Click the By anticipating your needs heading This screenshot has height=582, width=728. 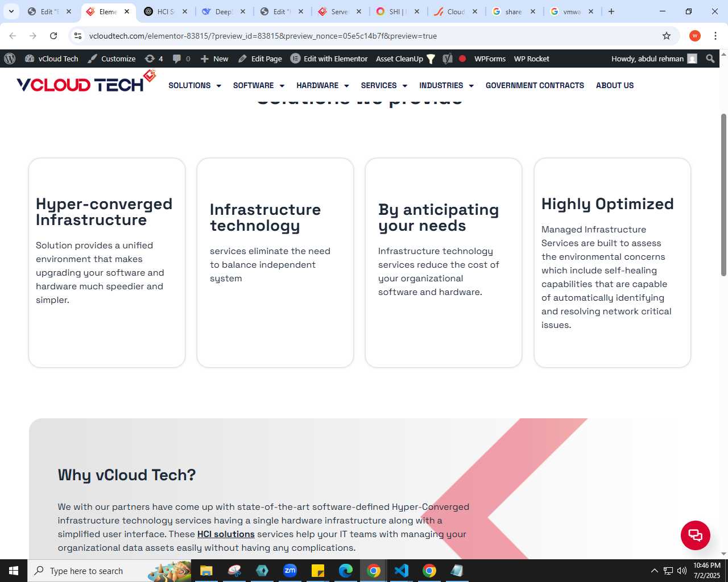(439, 218)
